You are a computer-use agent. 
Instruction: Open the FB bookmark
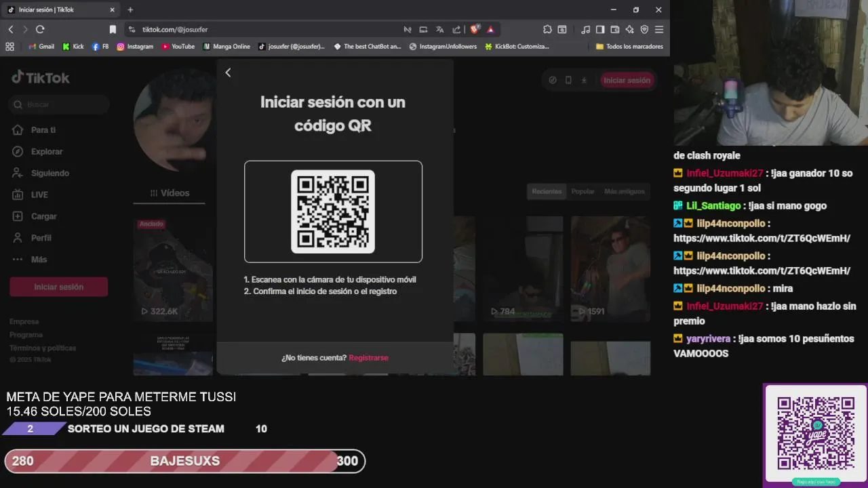[100, 47]
